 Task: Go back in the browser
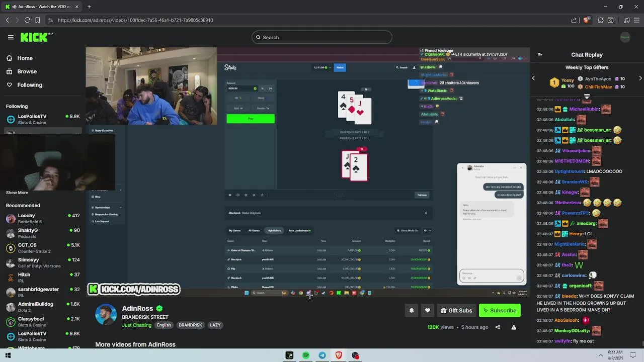[x=7, y=20]
